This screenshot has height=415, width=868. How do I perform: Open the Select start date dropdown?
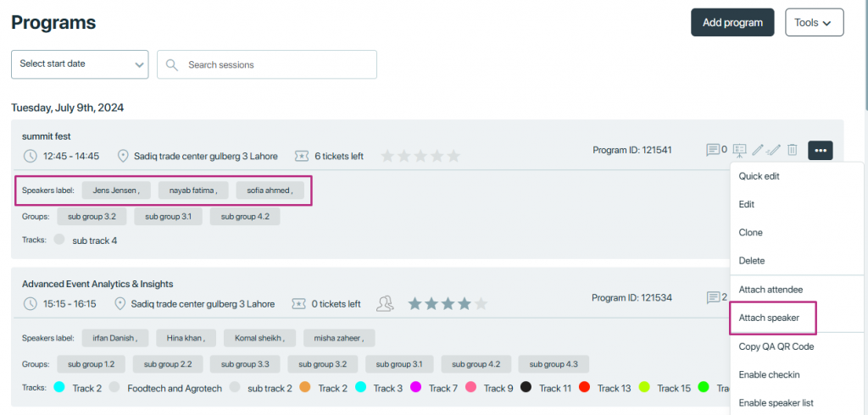(80, 64)
